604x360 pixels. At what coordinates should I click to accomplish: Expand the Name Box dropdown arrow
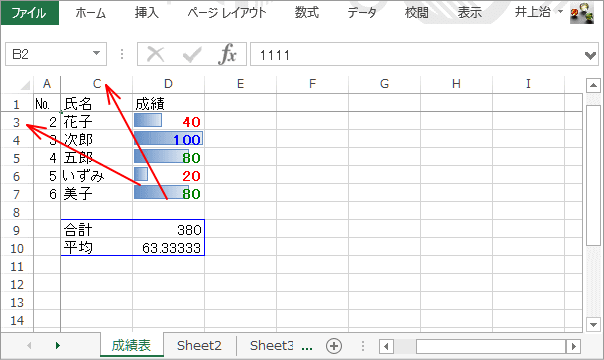pyautogui.click(x=97, y=54)
